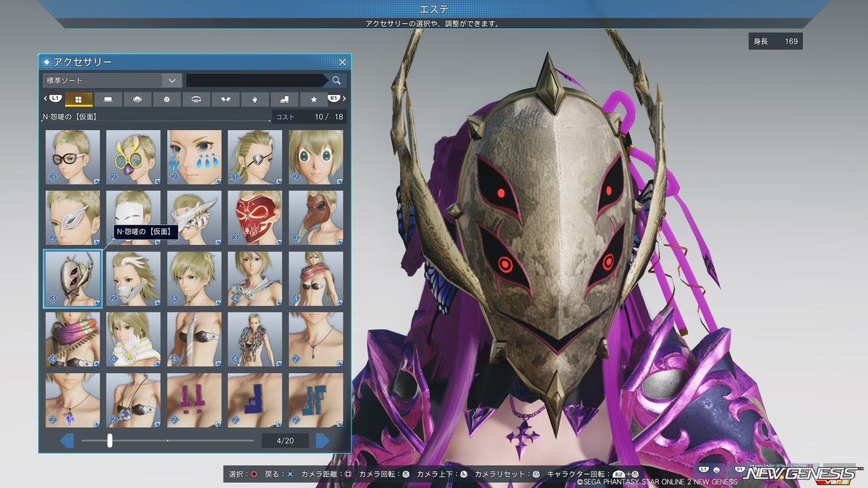The height and width of the screenshot is (488, 868).
Task: Click the エステ title header
Action: tap(433, 8)
